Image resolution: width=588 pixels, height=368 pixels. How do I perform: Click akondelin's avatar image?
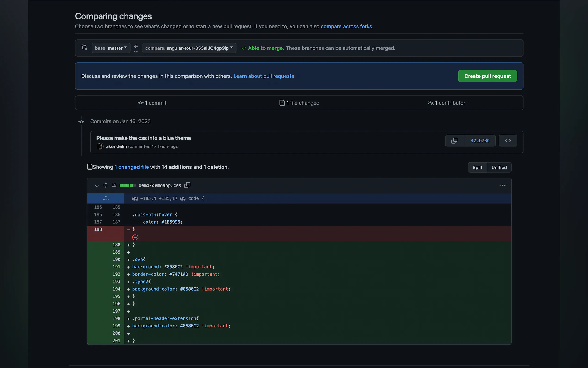coord(100,146)
